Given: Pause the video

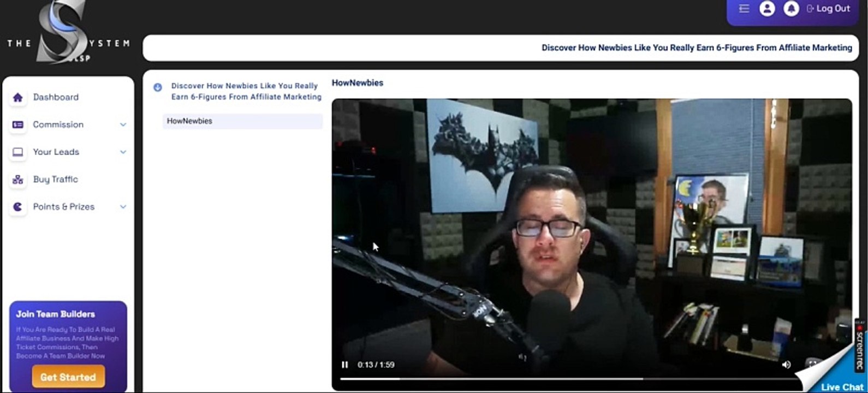Looking at the screenshot, I should (x=345, y=365).
